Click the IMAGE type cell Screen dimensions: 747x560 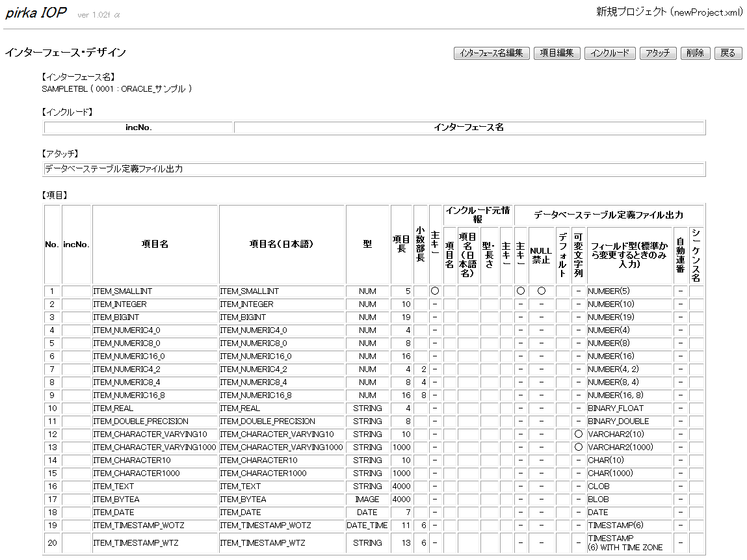367,500
